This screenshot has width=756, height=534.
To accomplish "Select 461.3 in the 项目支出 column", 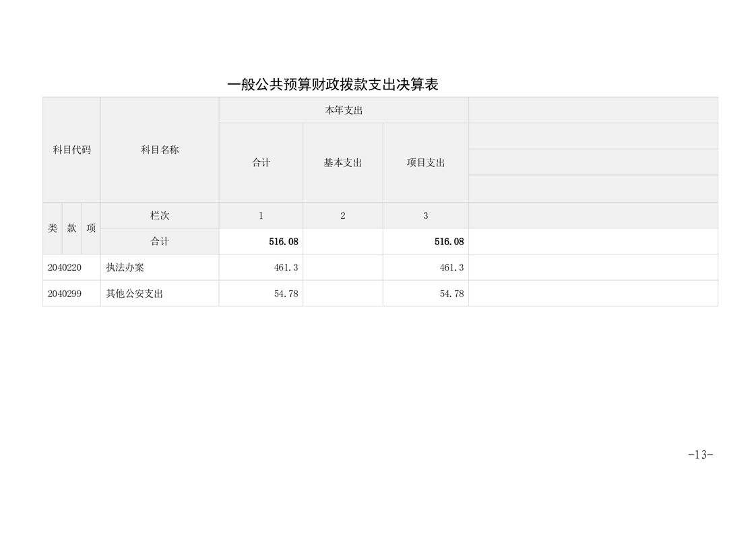I will pos(451,267).
